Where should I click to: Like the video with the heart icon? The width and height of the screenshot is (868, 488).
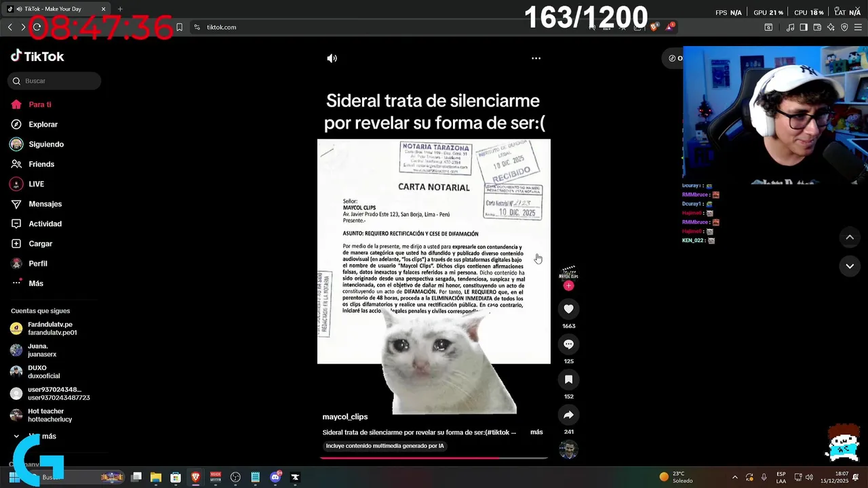(x=568, y=309)
